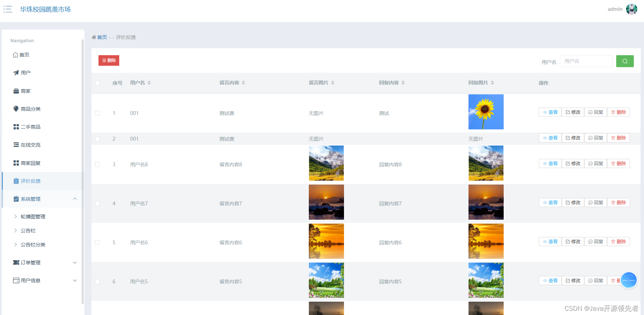Open 用户名6 golden lake message thumbnail
This screenshot has width=644, height=315.
pyautogui.click(x=326, y=241)
